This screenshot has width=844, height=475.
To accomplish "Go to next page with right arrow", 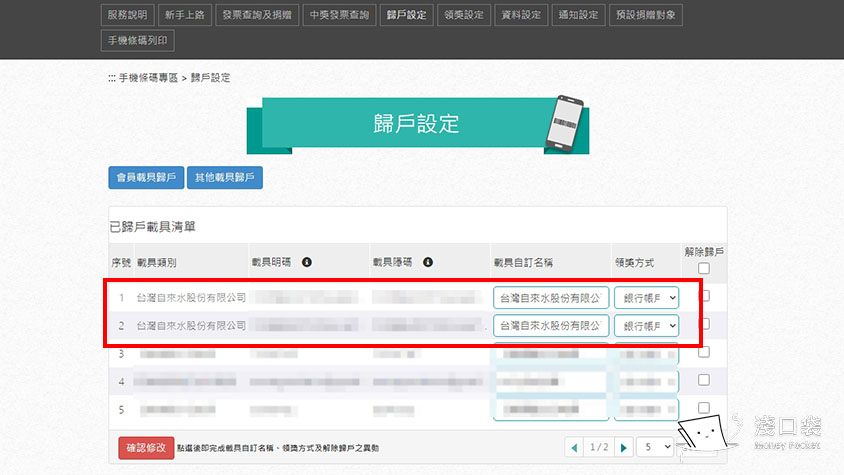I will click(623, 448).
